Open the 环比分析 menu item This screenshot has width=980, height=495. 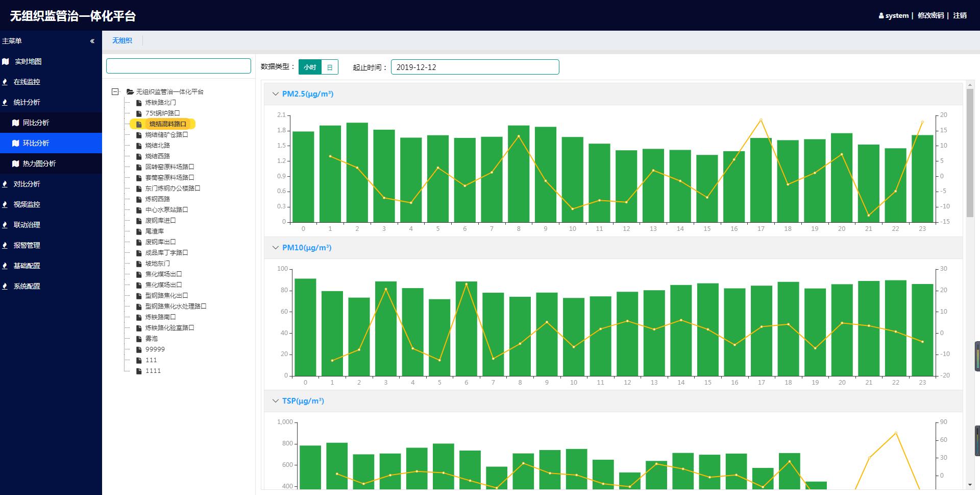click(x=36, y=143)
